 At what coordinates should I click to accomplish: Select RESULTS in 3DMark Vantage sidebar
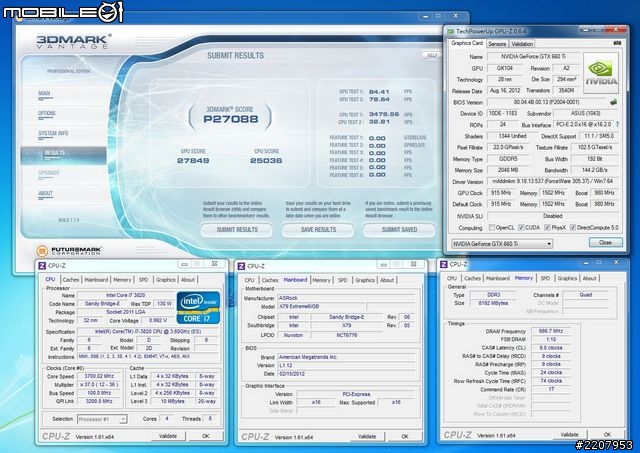click(x=63, y=155)
